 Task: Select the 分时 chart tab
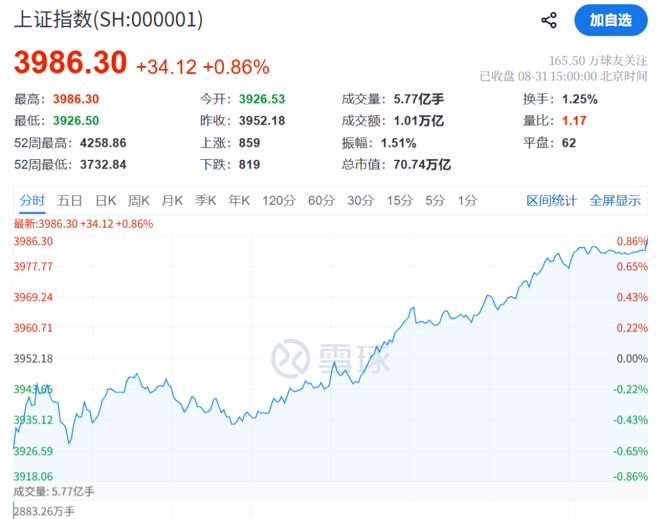point(32,200)
